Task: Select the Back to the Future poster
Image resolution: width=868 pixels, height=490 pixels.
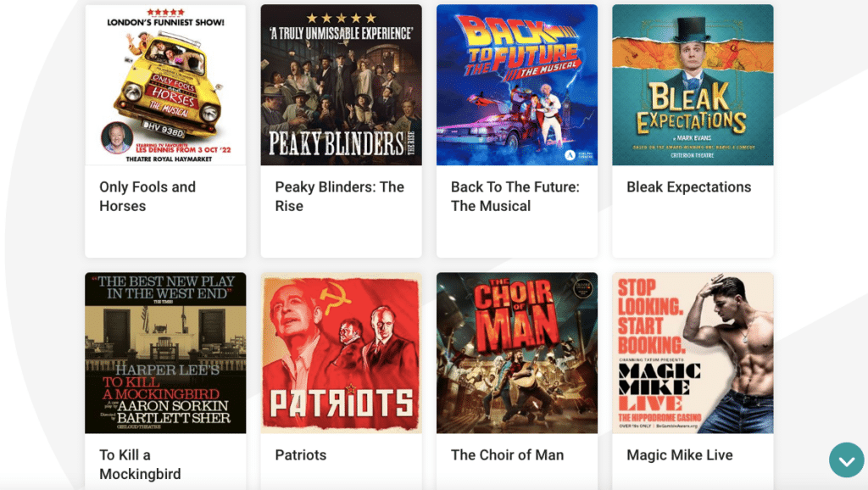Action: 516,85
